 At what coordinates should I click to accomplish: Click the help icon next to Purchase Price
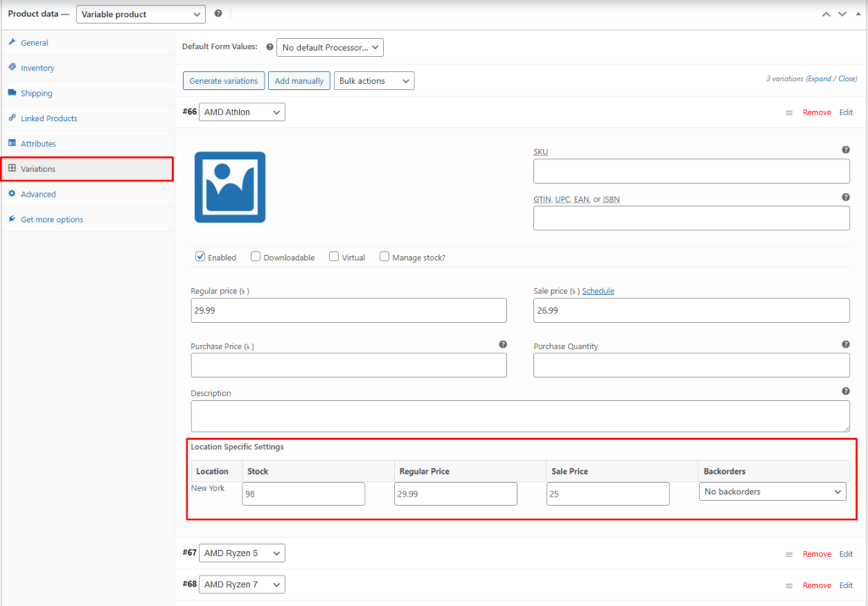click(x=503, y=344)
